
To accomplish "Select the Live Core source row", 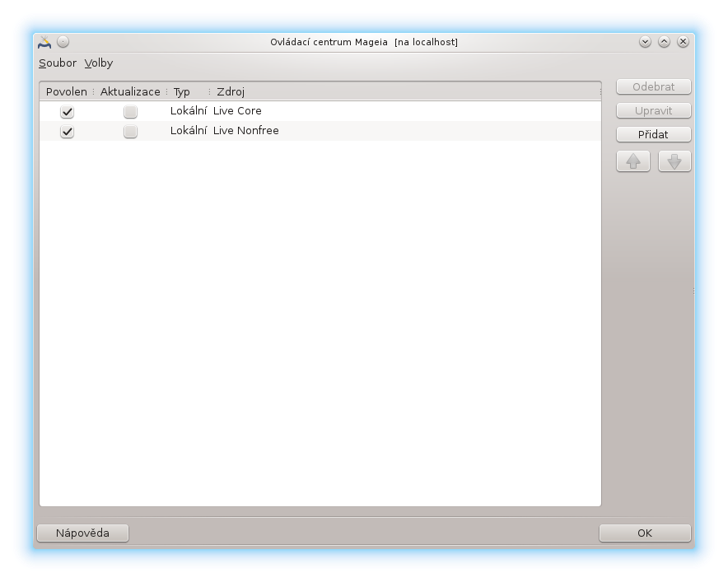I will tap(320, 111).
